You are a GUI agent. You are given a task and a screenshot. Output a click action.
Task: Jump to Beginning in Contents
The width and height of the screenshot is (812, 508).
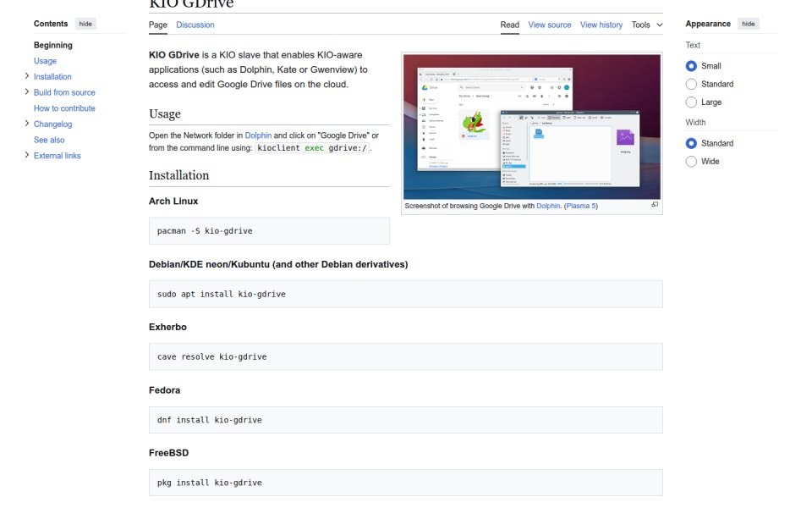click(x=52, y=45)
